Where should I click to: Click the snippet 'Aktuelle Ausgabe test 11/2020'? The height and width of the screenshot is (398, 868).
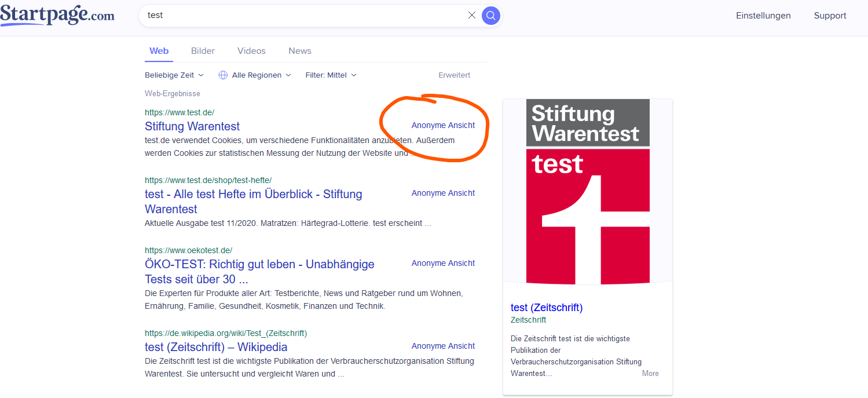coord(288,223)
